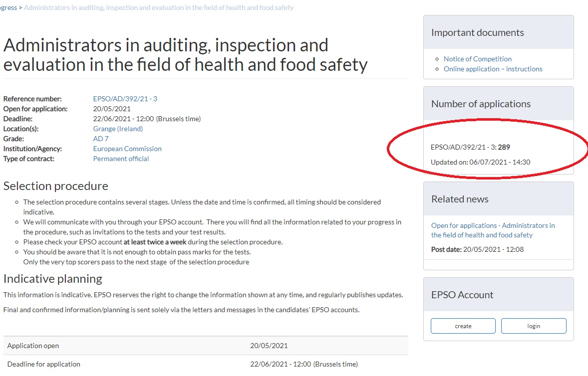Click the current page breadcrumb text

[x=159, y=7]
